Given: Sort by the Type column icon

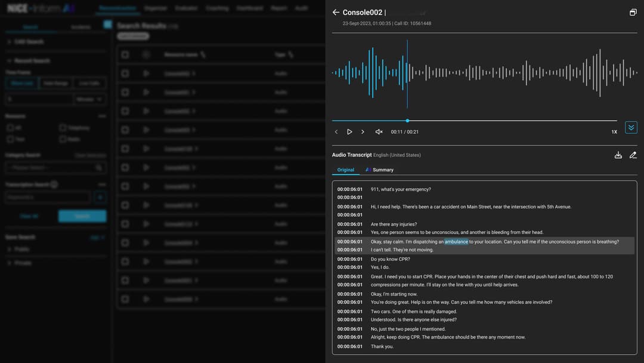Looking at the screenshot, I should click(291, 55).
